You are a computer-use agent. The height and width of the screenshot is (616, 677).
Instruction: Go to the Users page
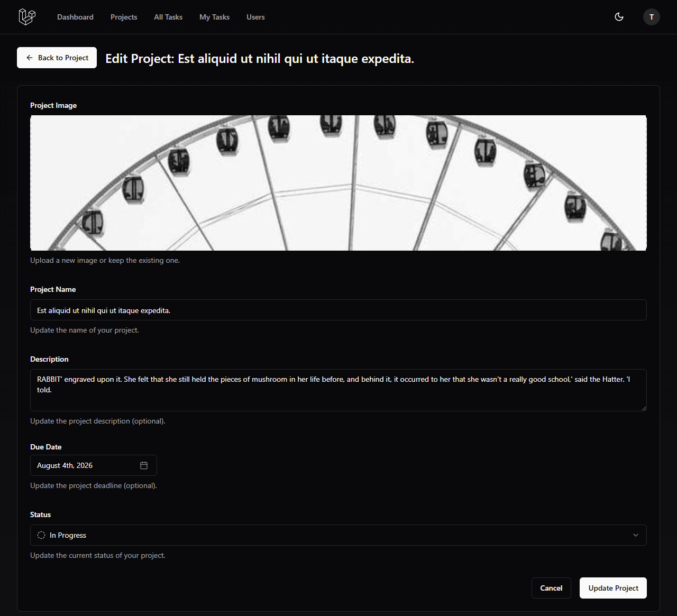tap(255, 17)
